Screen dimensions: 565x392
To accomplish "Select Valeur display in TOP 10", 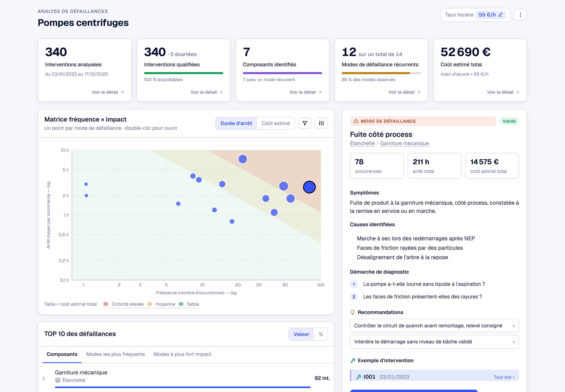I will [x=301, y=334].
